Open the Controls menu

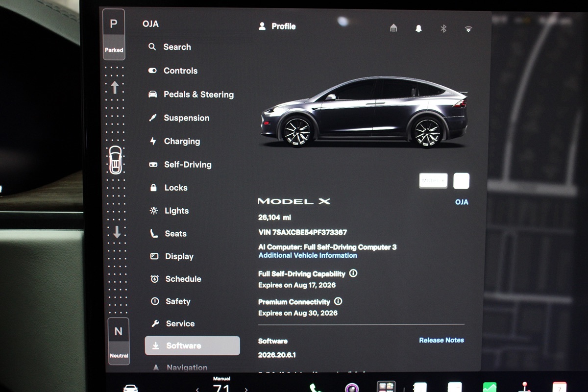click(x=173, y=71)
